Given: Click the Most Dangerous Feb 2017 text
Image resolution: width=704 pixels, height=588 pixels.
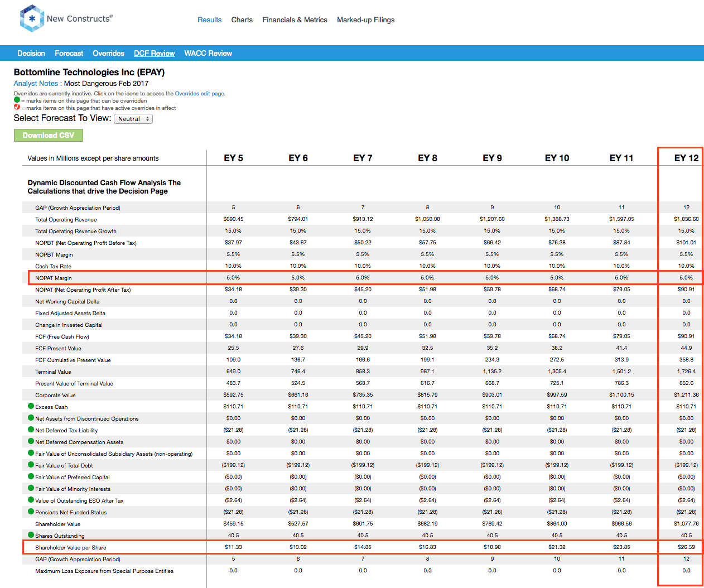Looking at the screenshot, I should pyautogui.click(x=107, y=84).
